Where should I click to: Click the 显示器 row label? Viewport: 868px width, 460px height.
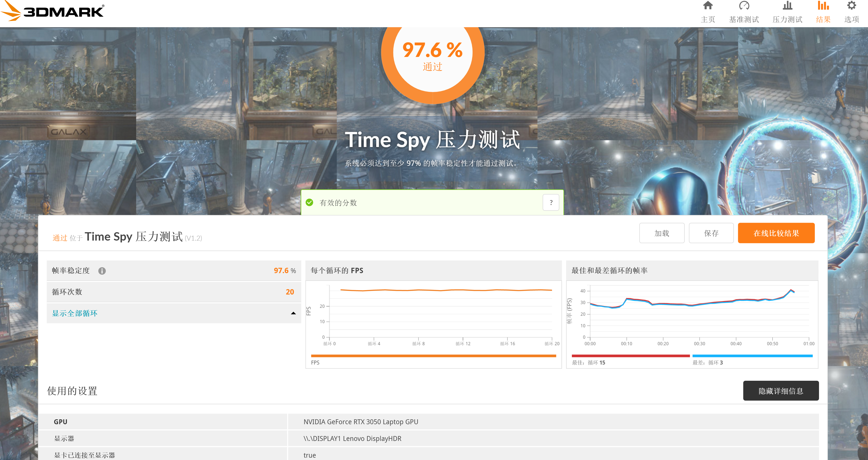(x=64, y=439)
